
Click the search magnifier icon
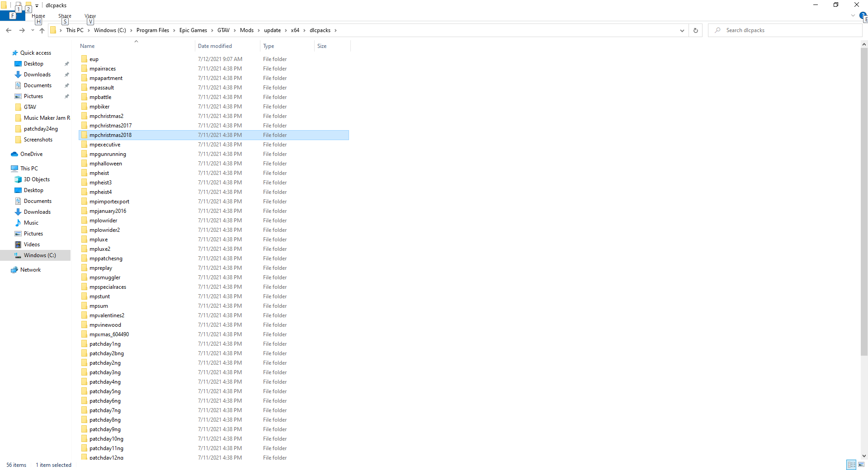click(717, 30)
